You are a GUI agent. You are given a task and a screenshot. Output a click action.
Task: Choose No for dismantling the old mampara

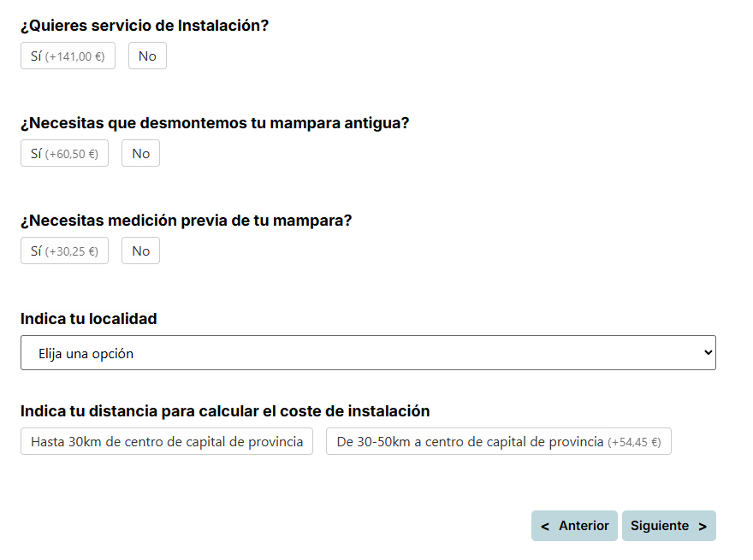(139, 152)
